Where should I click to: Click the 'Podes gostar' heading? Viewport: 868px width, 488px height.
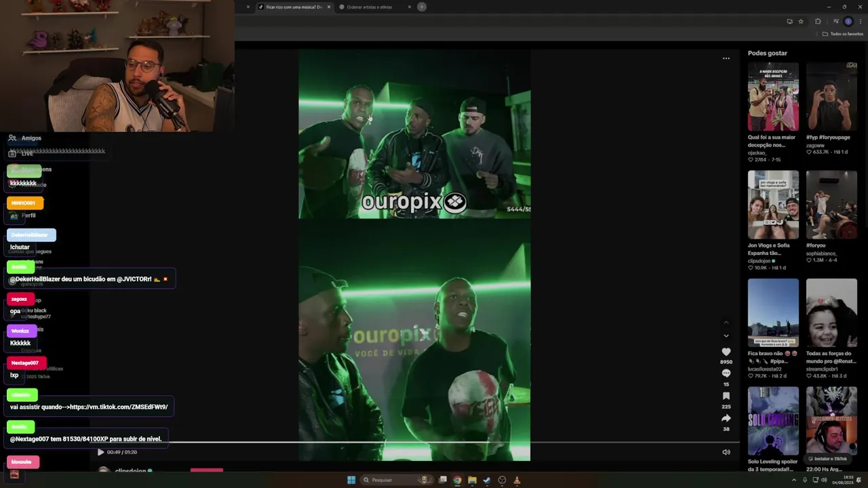[x=768, y=53]
